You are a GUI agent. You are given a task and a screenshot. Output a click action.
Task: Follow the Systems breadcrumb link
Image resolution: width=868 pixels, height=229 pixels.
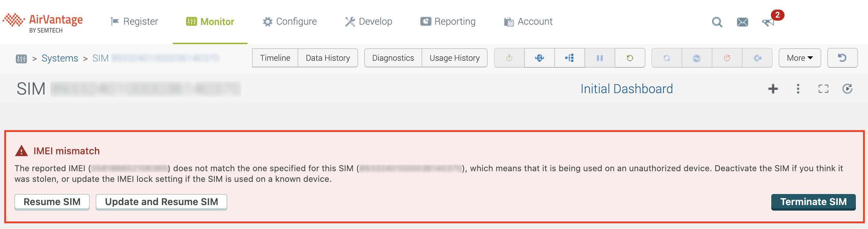coord(60,58)
